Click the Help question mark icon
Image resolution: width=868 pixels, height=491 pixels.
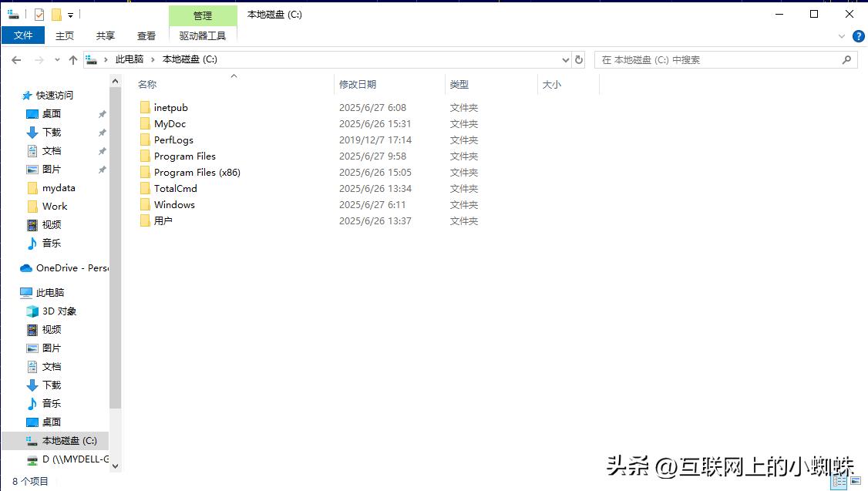click(x=858, y=35)
